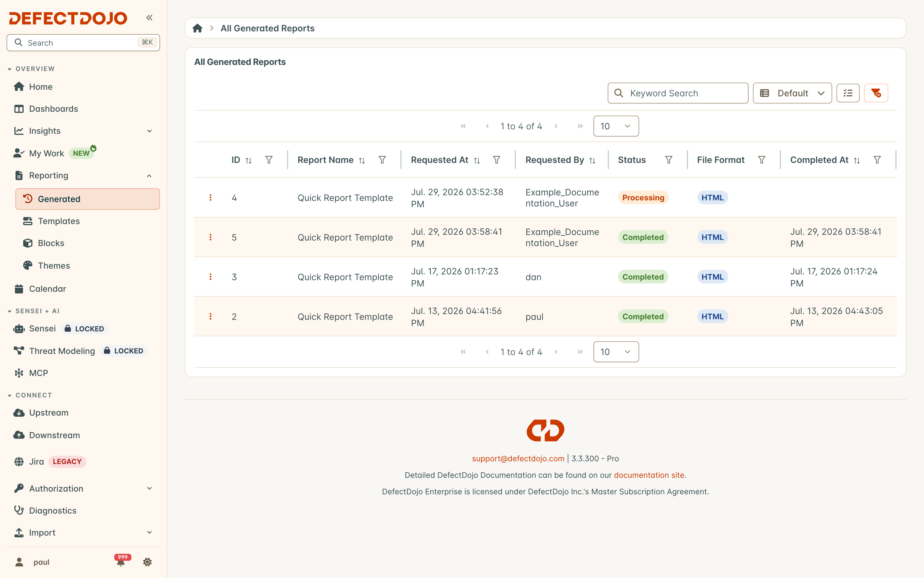
Task: Filter the Completed At column
Action: [877, 160]
